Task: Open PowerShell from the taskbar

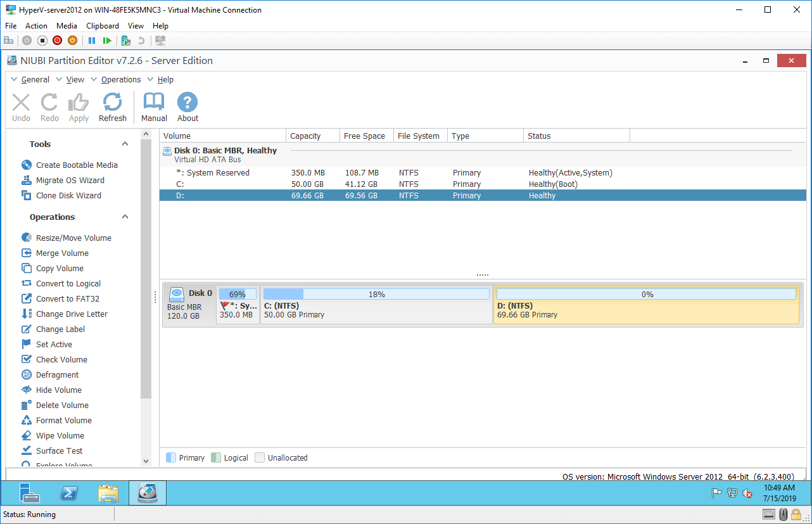Action: 68,493
